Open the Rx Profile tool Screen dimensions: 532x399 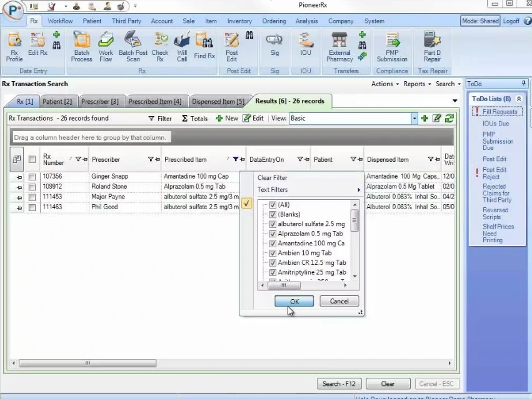(x=14, y=47)
